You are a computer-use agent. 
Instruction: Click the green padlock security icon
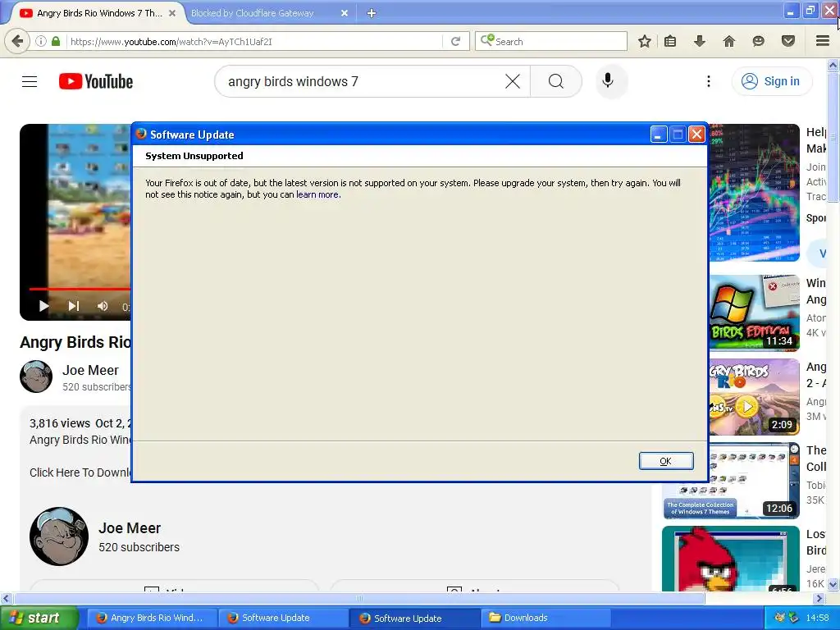[56, 41]
